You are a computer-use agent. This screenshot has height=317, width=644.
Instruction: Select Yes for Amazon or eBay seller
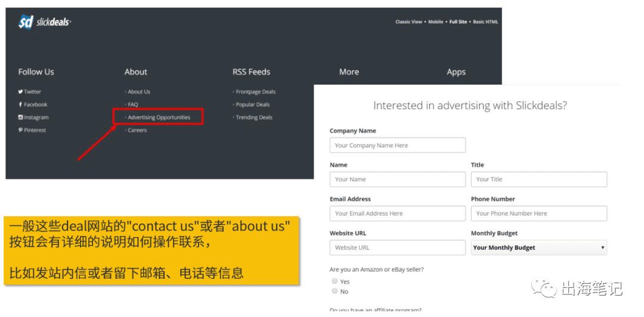pyautogui.click(x=335, y=281)
